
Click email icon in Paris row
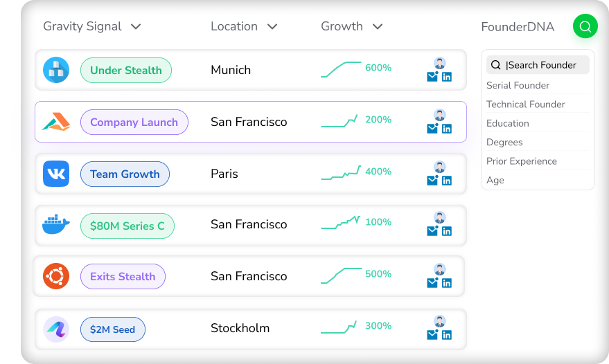(432, 181)
